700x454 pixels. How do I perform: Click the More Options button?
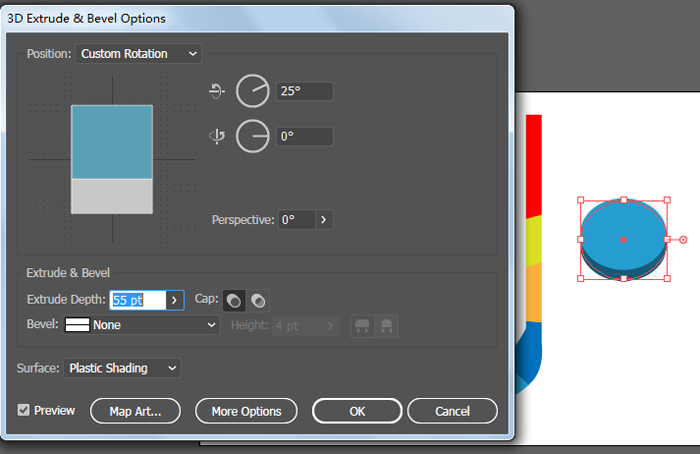click(x=246, y=411)
